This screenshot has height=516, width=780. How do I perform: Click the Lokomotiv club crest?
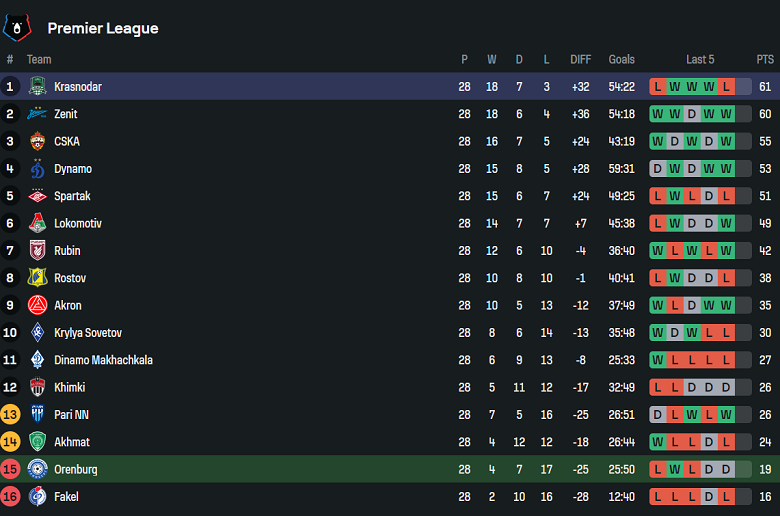pyautogui.click(x=37, y=223)
